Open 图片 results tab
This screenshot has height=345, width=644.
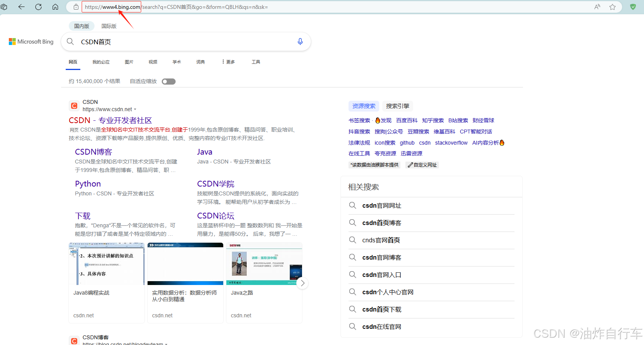pyautogui.click(x=129, y=62)
